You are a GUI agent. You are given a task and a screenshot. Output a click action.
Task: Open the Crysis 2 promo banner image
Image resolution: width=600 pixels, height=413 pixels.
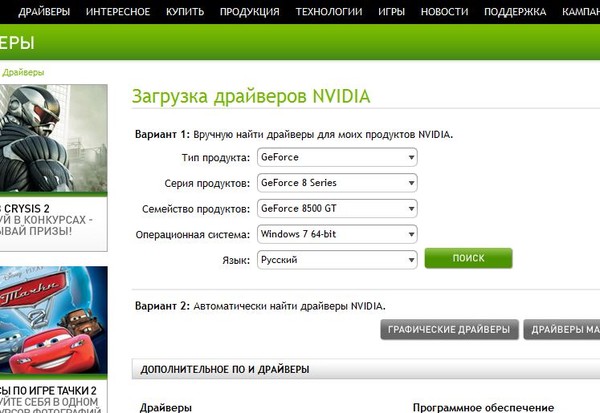tap(54, 138)
